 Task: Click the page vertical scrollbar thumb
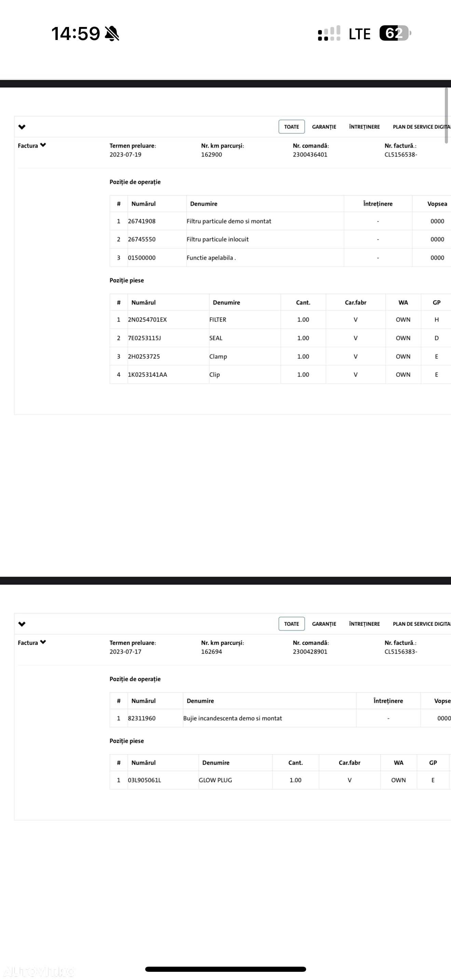pyautogui.click(x=447, y=115)
